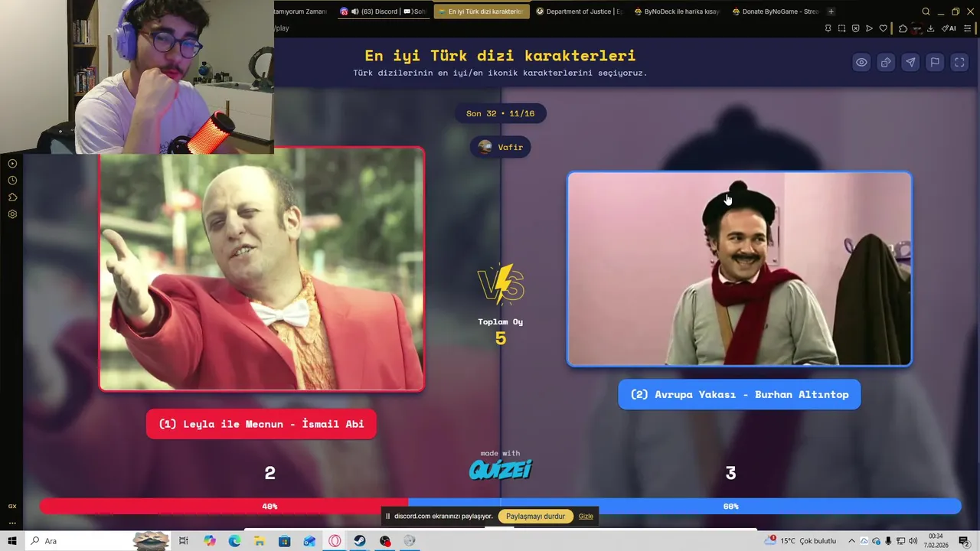Click the player arrow icon in address bar
This screenshot has height=551, width=980.
click(x=869, y=28)
